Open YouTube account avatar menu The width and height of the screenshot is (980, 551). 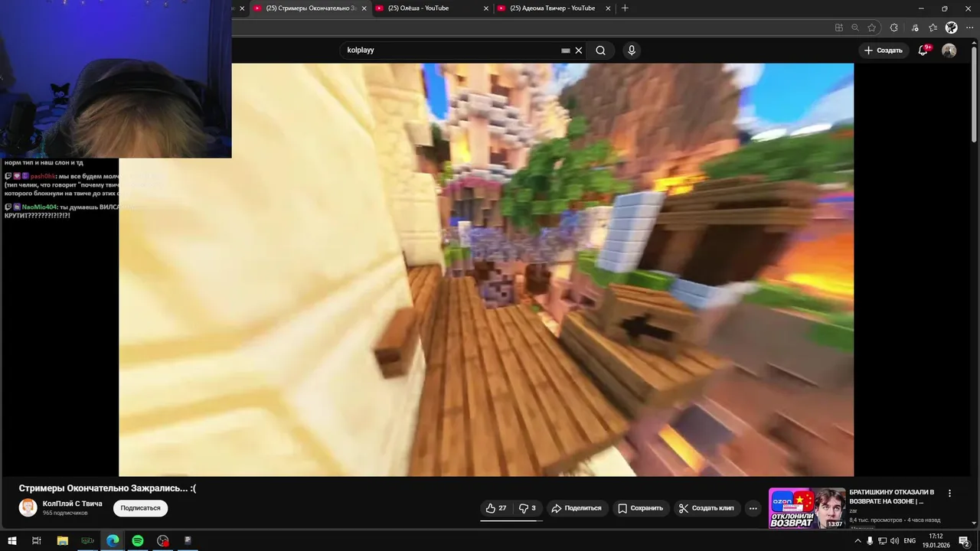pos(949,51)
